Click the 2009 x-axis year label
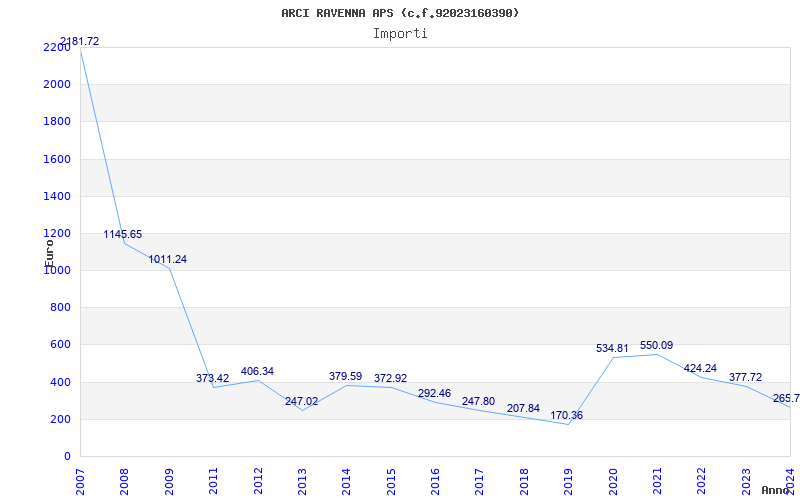 (169, 481)
